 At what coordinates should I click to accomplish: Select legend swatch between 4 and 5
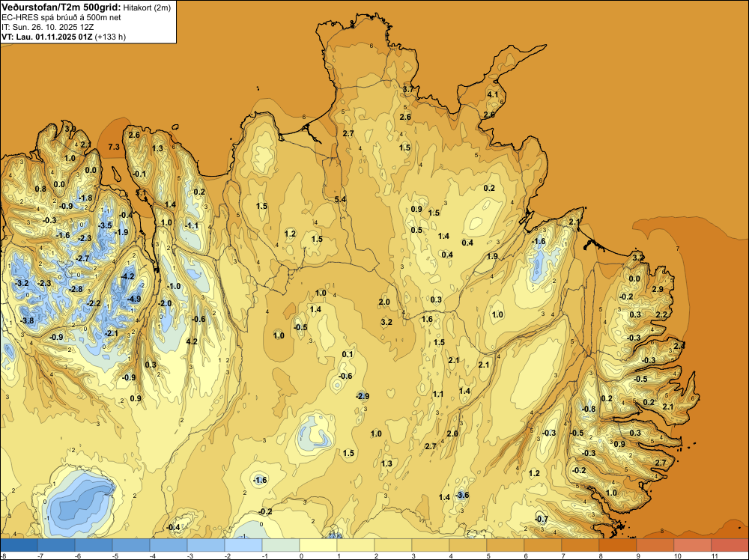pos(468,545)
